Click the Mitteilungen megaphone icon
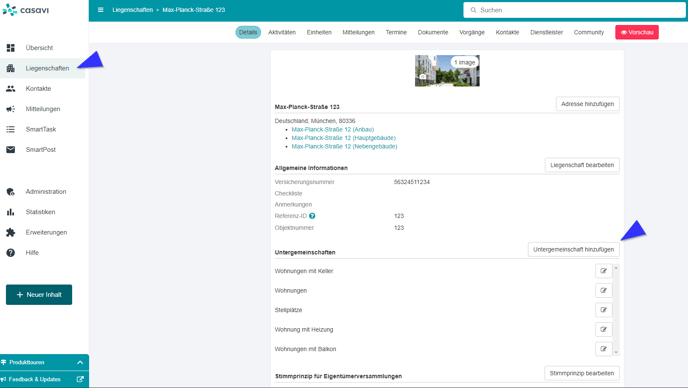The width and height of the screenshot is (688, 388). pyautogui.click(x=11, y=109)
